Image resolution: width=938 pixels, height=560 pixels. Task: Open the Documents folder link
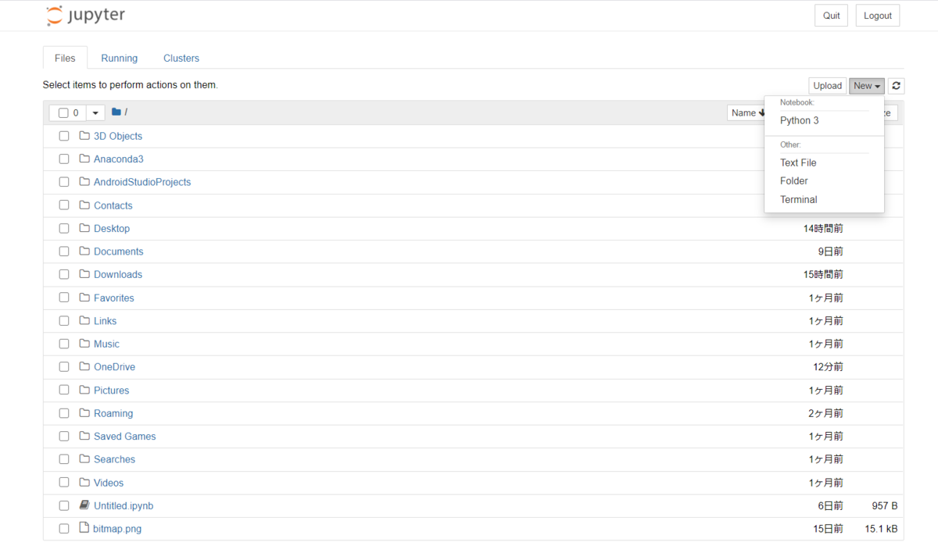click(119, 251)
